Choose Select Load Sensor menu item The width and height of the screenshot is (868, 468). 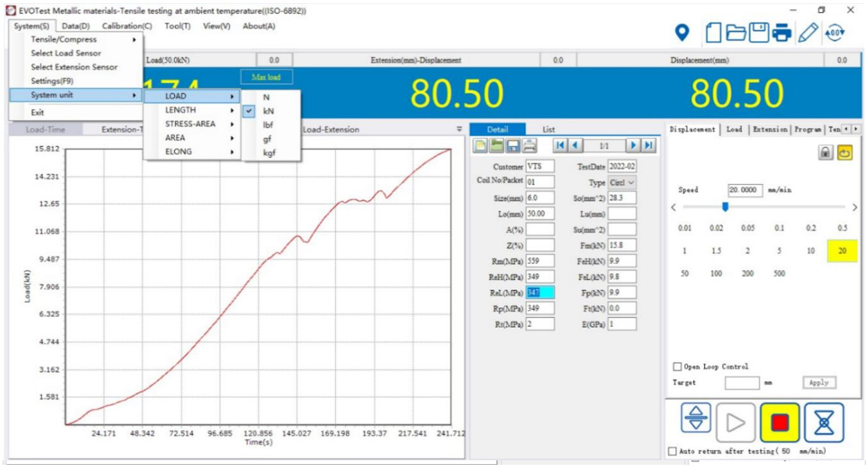coord(76,53)
